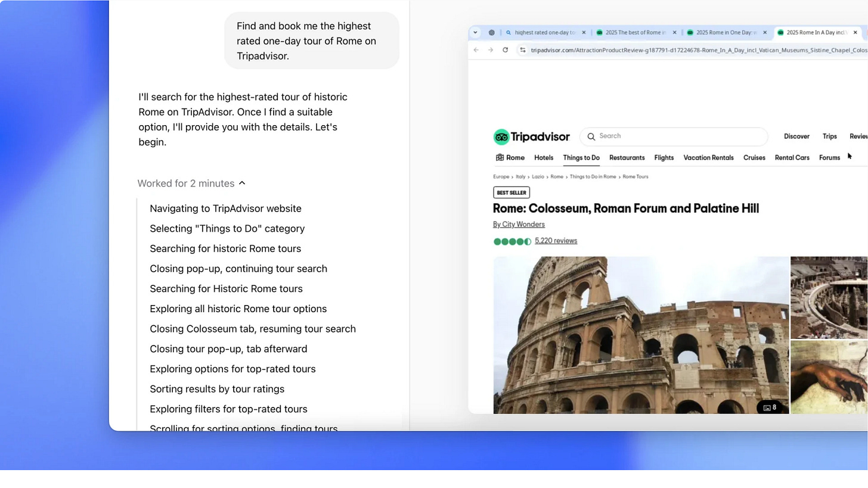
Task: Click 'Exploring all historic Rome tour options' step
Action: tap(238, 309)
